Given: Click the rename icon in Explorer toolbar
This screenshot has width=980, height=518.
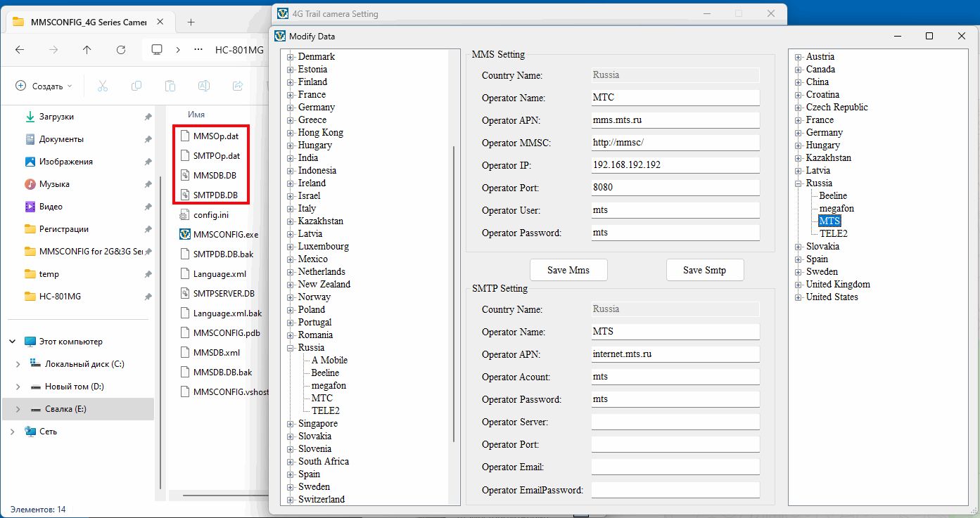Looking at the screenshot, I should click(x=204, y=86).
